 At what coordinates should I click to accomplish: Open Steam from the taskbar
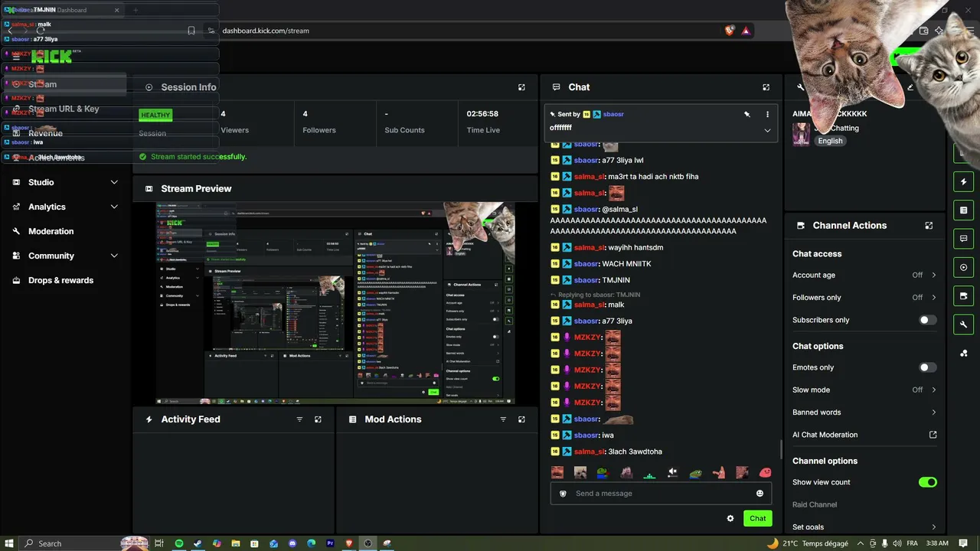198,543
